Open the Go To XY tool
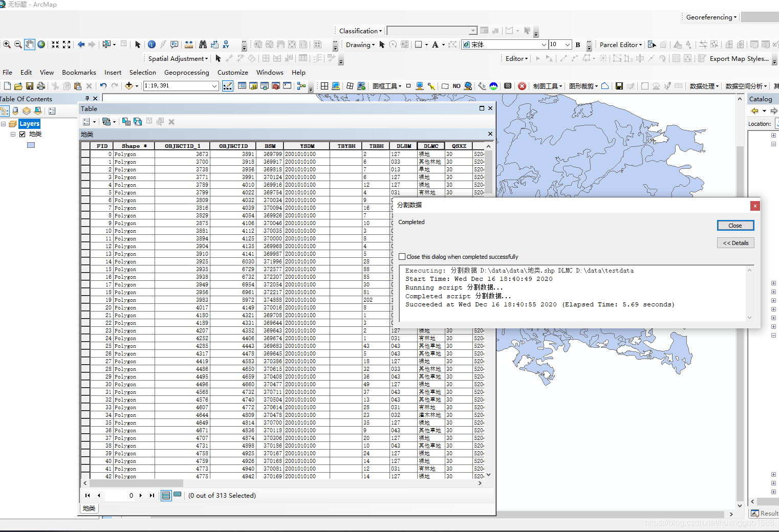779x532 pixels. point(226,45)
